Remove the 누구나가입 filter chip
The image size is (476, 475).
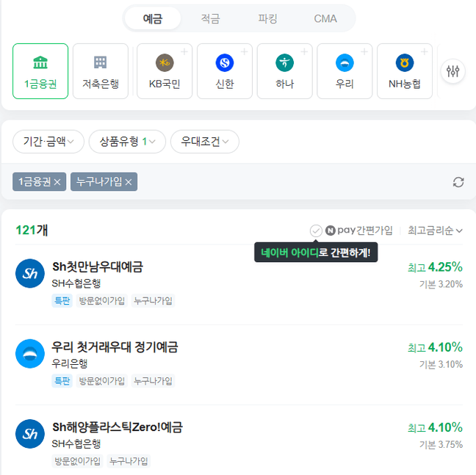coord(129,182)
